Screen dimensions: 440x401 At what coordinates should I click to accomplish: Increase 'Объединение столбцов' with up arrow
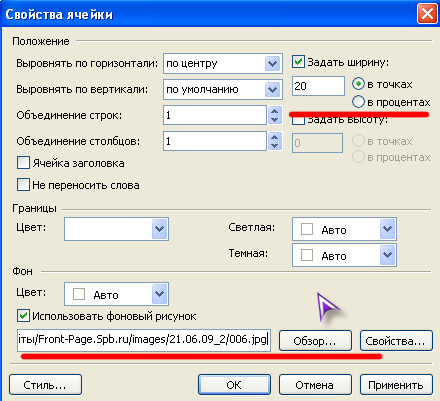pos(275,137)
